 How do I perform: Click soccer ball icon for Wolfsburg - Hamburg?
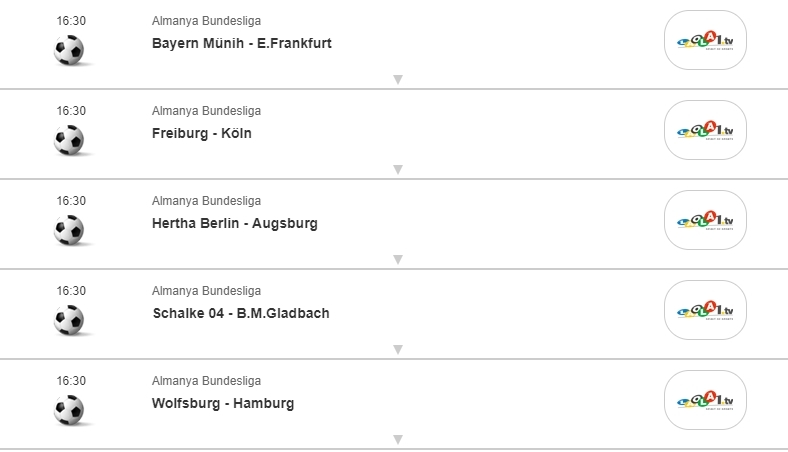click(x=69, y=410)
